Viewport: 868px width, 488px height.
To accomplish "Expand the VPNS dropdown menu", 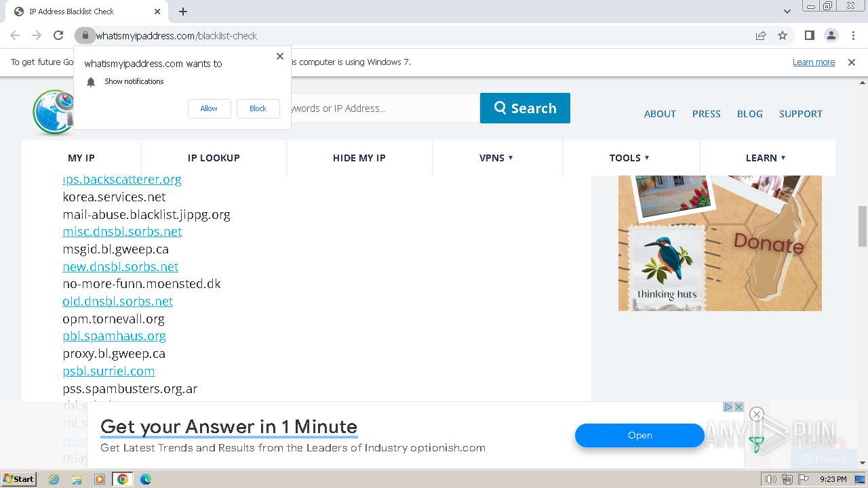I will tap(496, 158).
